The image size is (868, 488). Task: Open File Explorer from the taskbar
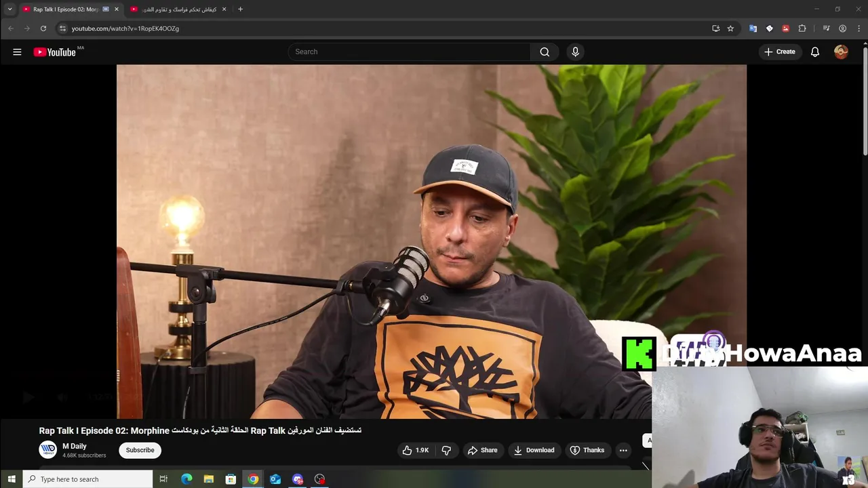(209, 479)
